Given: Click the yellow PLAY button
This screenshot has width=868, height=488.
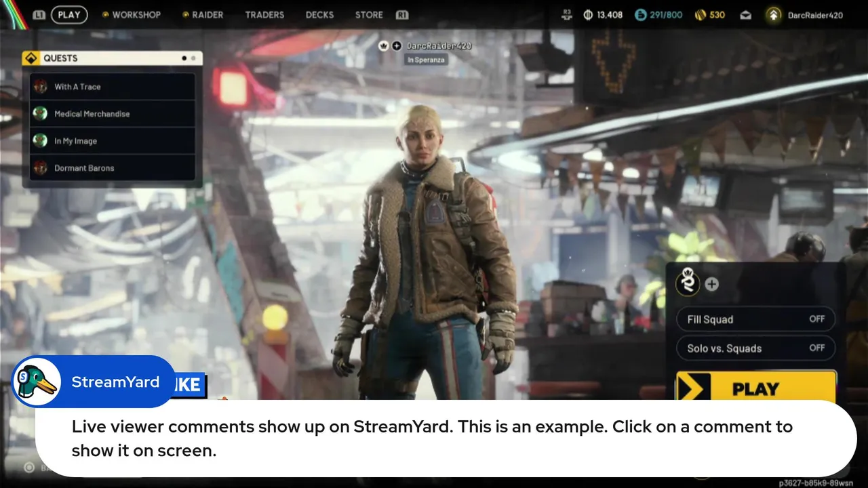Looking at the screenshot, I should (x=756, y=386).
